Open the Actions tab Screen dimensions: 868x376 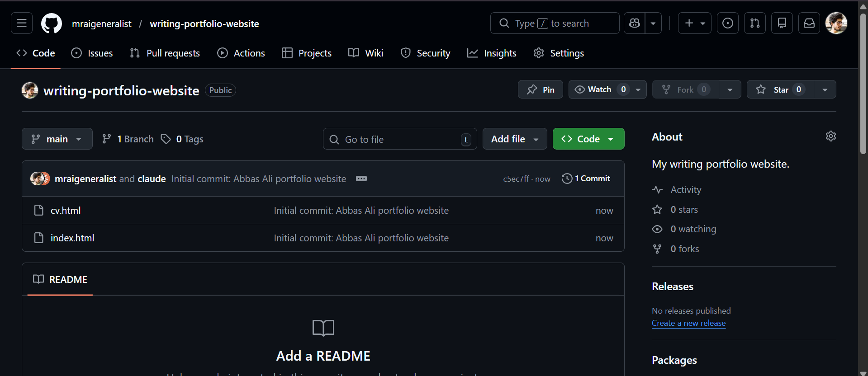[241, 53]
